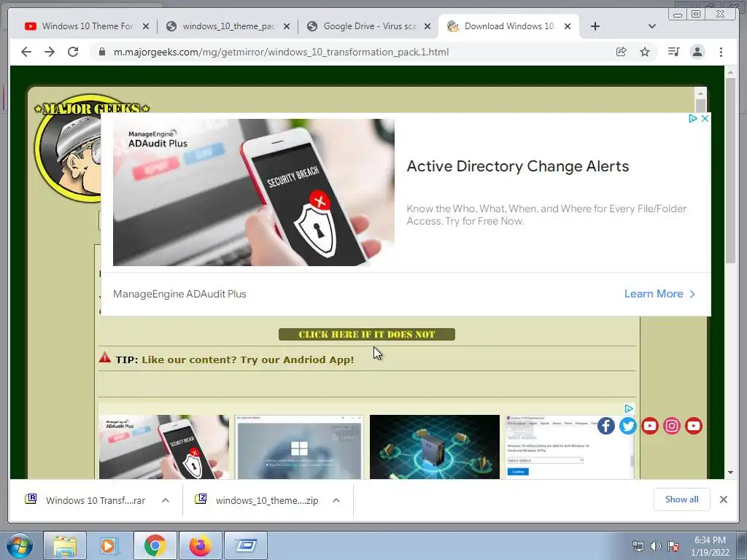Screen dimensions: 747x560
Task: Open the network server ad thumbnail
Action: click(x=435, y=447)
